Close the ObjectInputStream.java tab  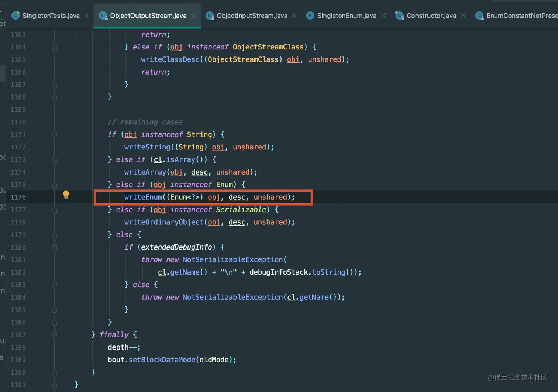[294, 16]
